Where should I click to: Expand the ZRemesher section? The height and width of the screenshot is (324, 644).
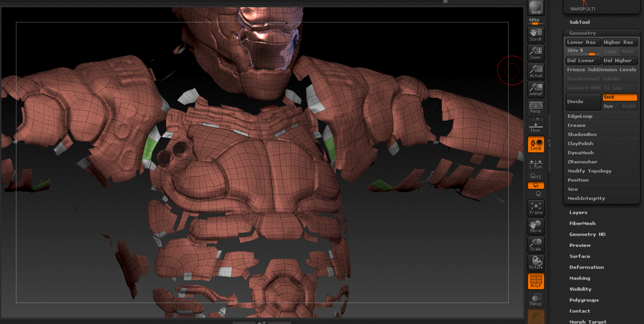pos(582,162)
